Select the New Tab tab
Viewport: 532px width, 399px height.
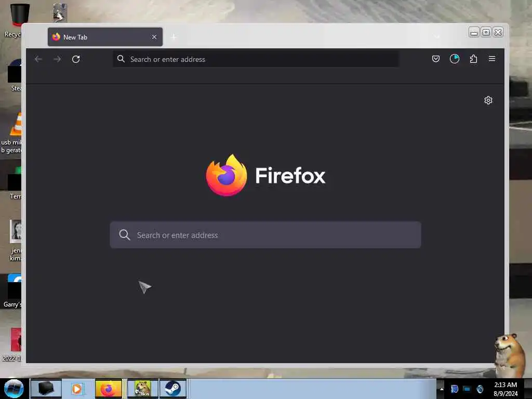point(105,37)
